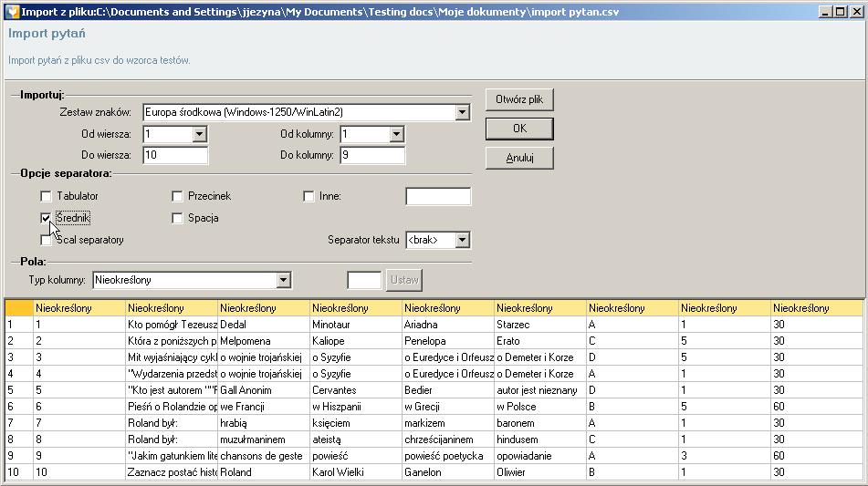Click the cell 'Kaliope'

(356, 341)
